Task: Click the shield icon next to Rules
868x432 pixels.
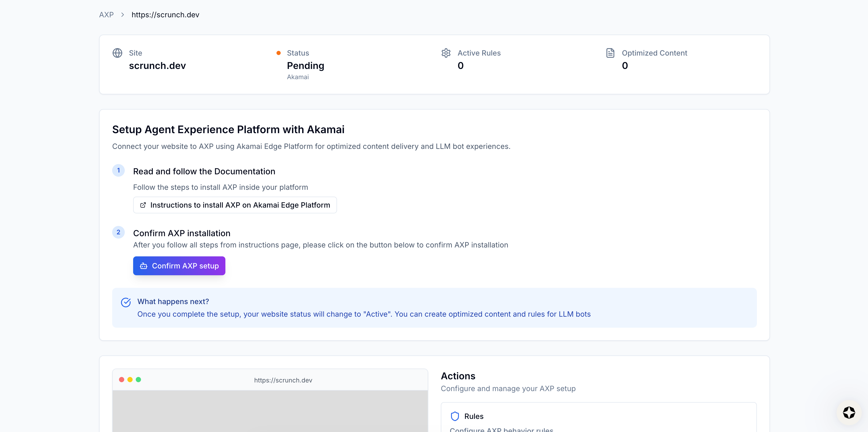Action: coord(454,416)
